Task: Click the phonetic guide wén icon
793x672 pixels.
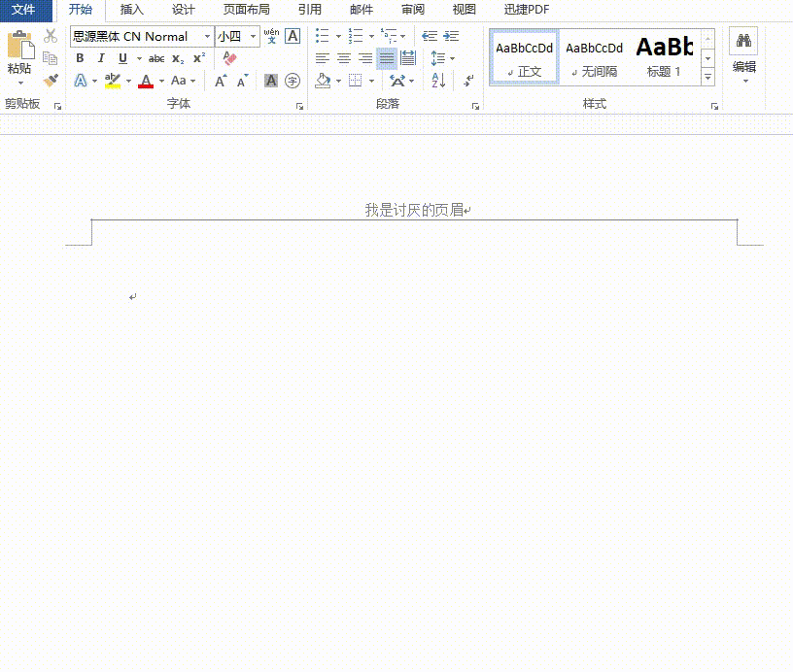Action: (x=271, y=37)
